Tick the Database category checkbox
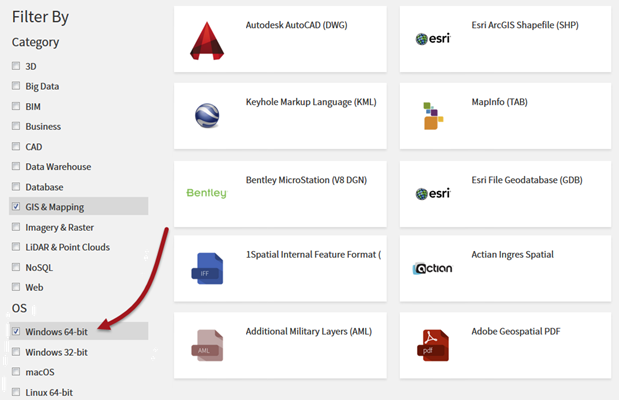This screenshot has width=619, height=400. click(16, 186)
